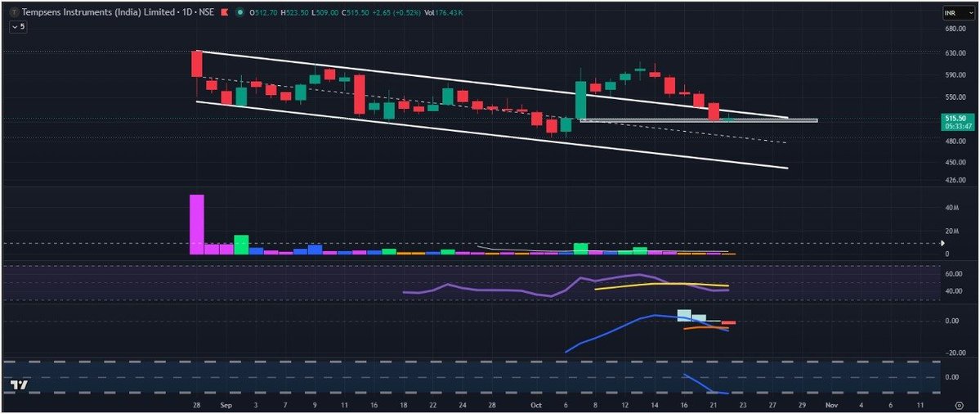Click the 20M volume scale label
980x414 pixels.
pos(953,232)
